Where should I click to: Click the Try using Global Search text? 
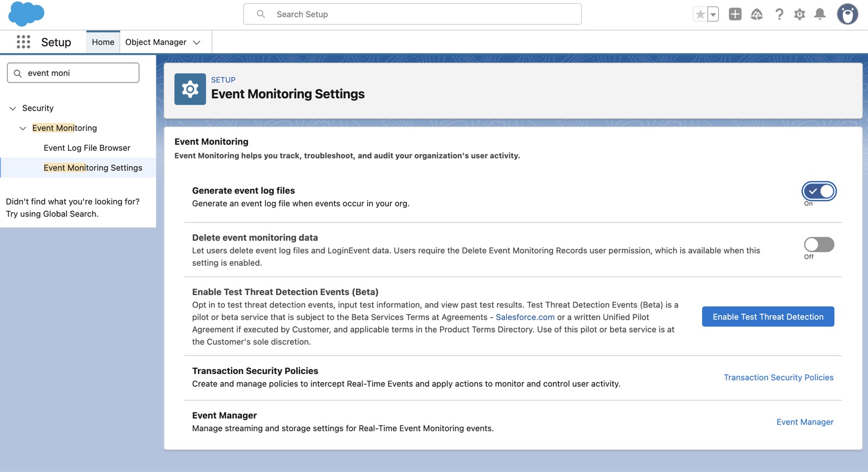[x=52, y=214]
